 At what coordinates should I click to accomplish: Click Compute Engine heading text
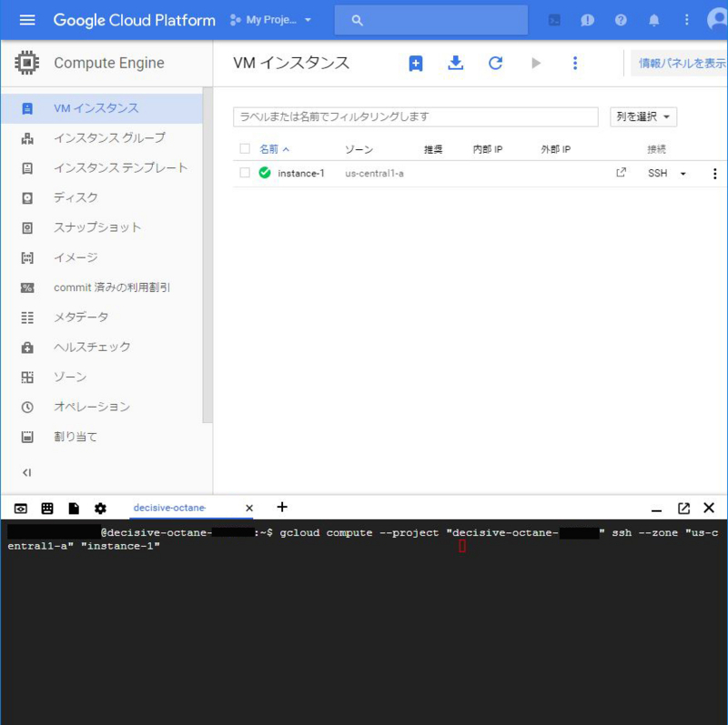(109, 63)
